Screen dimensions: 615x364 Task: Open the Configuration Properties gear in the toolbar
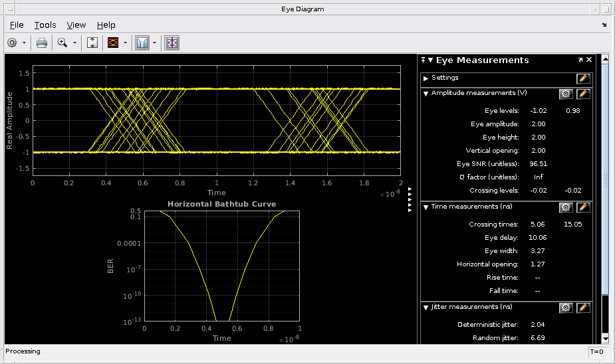pos(12,43)
